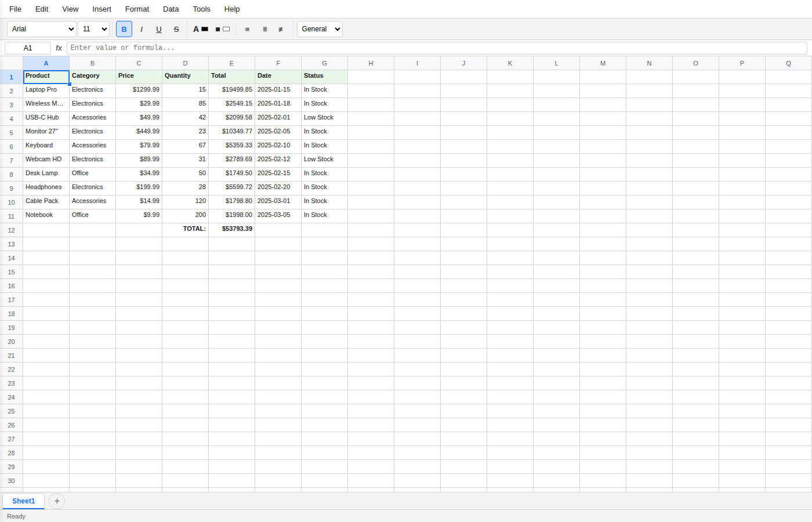Toggle strikethrough formatting button

[176, 29]
